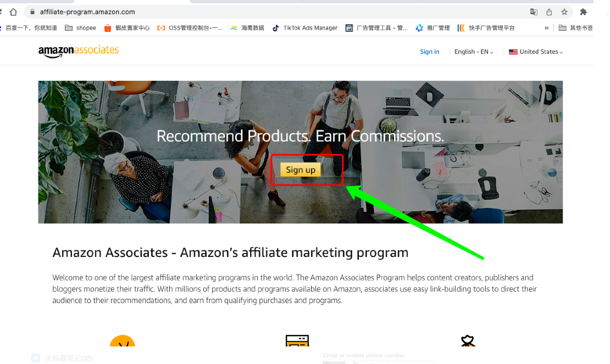Bookmark page with star icon
This screenshot has height=364, width=610.
click(x=564, y=12)
